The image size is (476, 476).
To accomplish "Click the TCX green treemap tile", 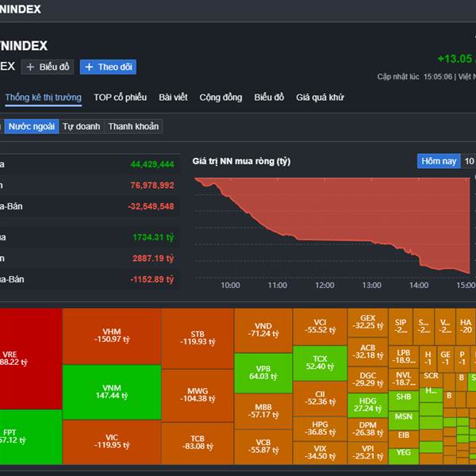I will pyautogui.click(x=320, y=363).
